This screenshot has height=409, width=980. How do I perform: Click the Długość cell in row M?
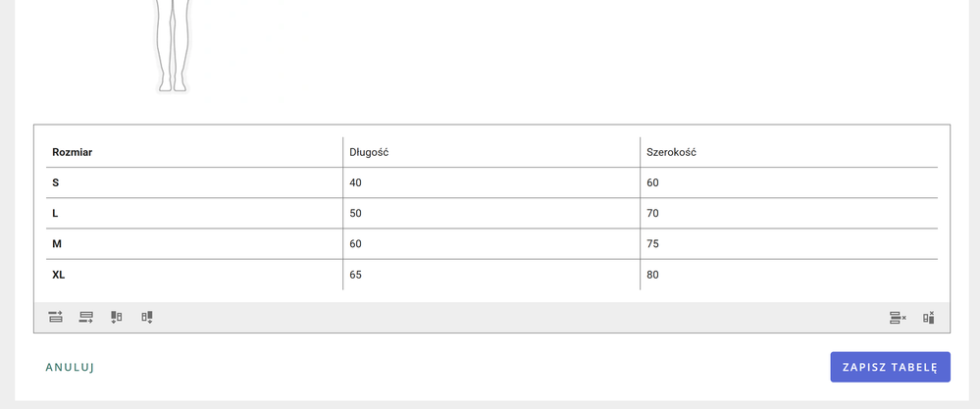[490, 244]
